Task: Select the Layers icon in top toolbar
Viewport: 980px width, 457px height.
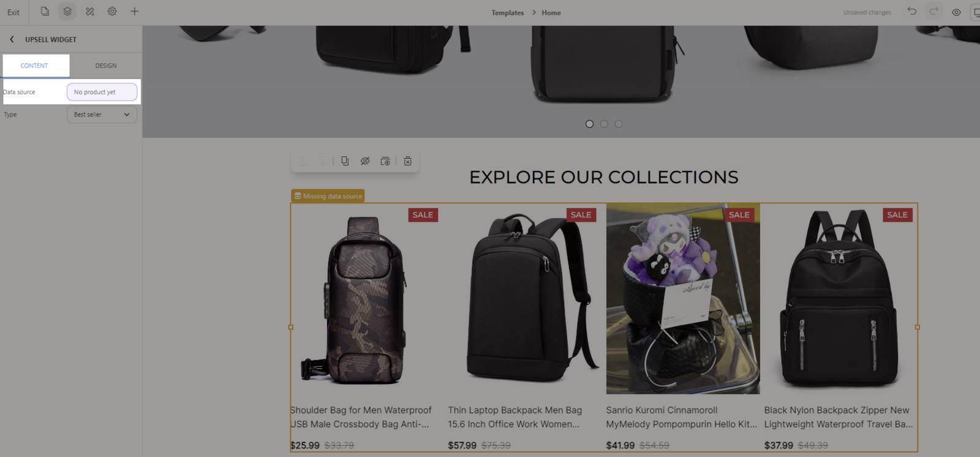Action: click(x=67, y=12)
